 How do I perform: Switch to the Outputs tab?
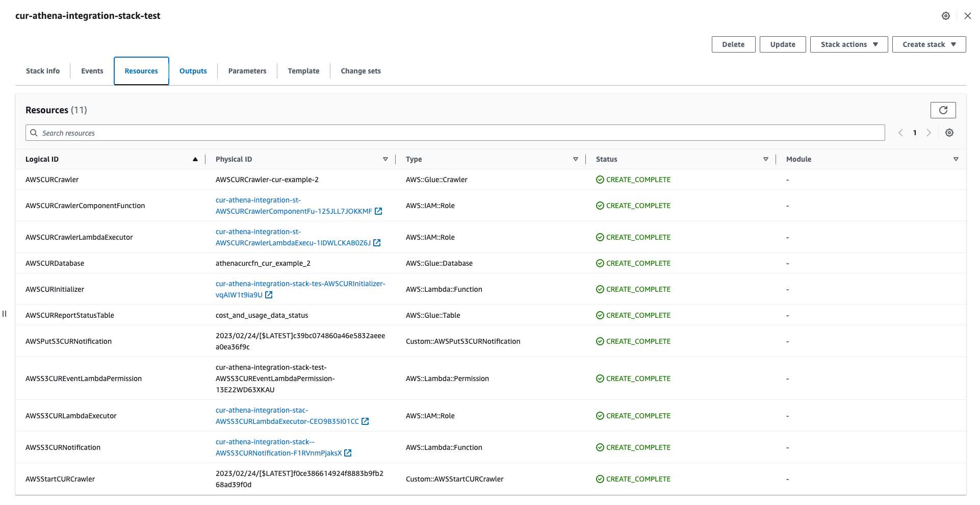pos(193,70)
